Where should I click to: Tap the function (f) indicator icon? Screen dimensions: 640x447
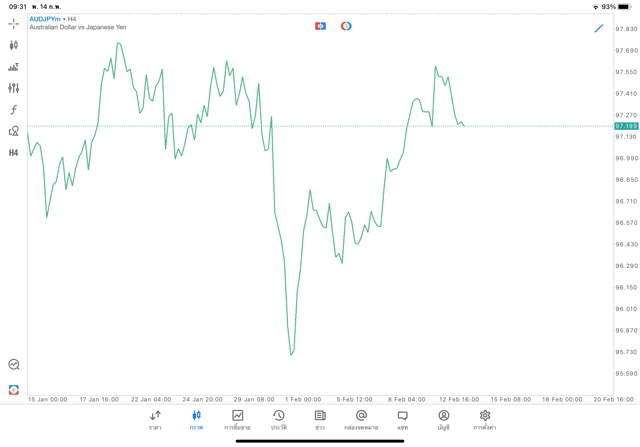click(x=14, y=110)
